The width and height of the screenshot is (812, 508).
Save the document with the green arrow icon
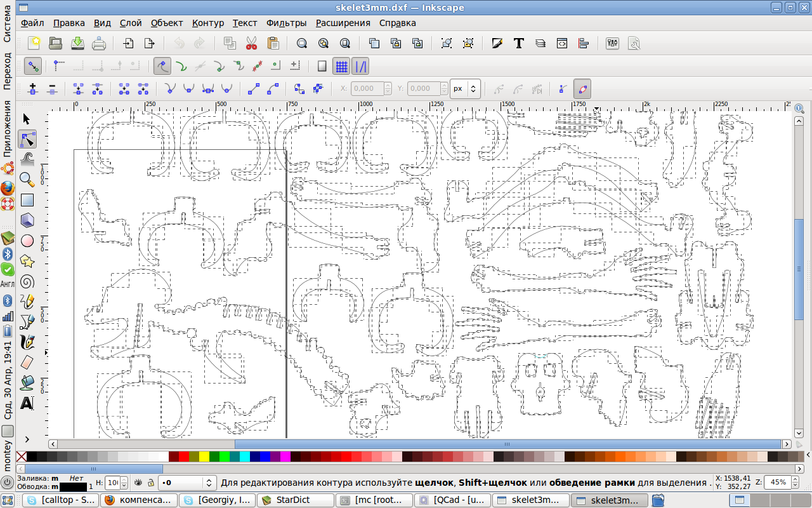(x=77, y=43)
